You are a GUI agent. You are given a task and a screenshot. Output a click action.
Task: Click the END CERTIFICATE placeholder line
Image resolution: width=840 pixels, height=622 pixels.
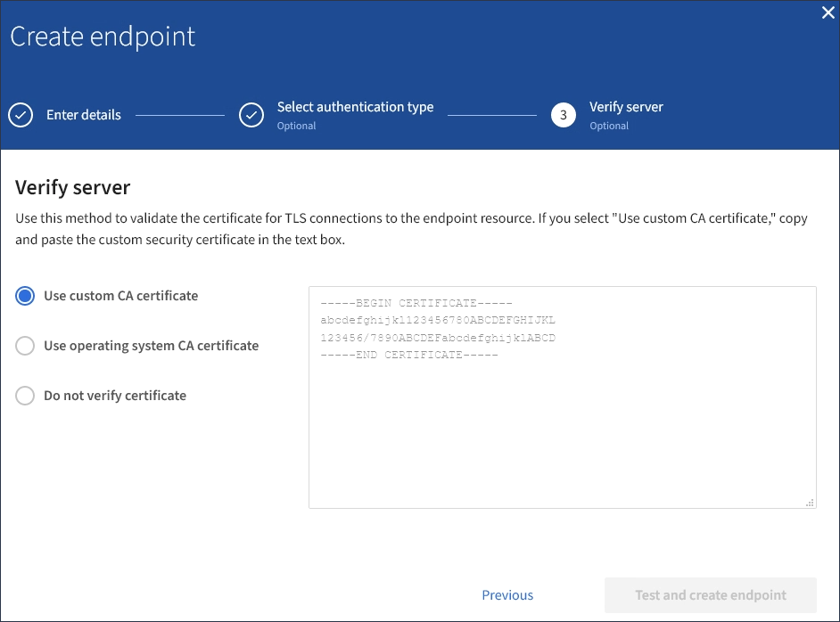coord(408,355)
